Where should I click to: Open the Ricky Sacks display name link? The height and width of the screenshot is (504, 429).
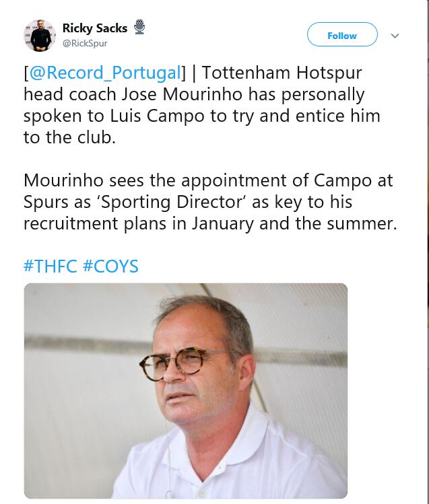click(x=95, y=28)
